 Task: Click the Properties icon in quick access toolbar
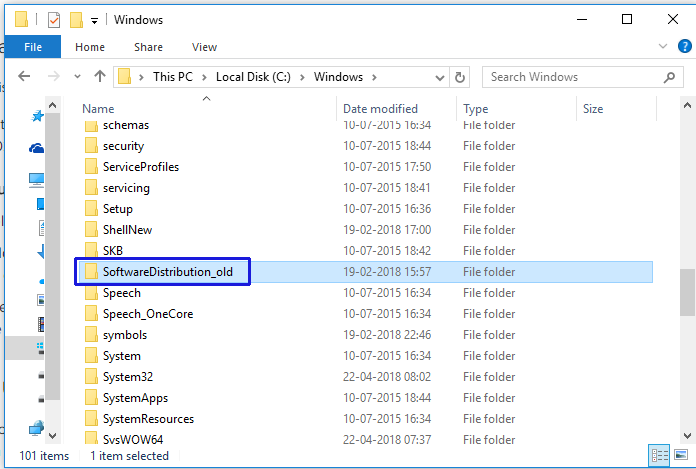click(x=54, y=20)
